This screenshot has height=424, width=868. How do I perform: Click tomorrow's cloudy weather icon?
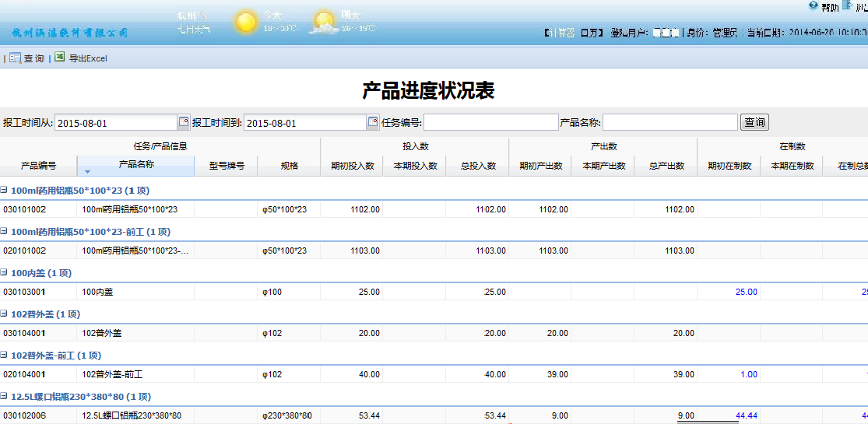tap(323, 23)
